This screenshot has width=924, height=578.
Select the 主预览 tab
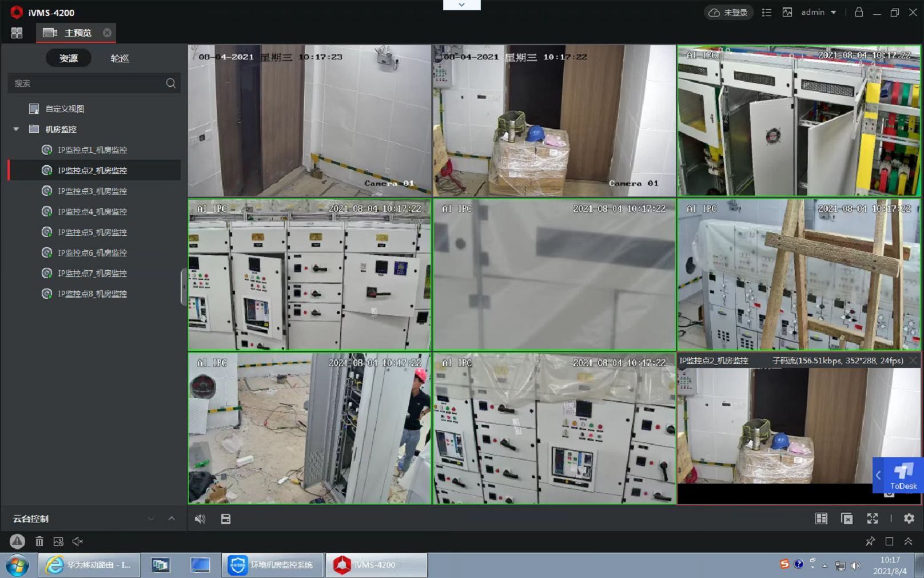pos(77,33)
